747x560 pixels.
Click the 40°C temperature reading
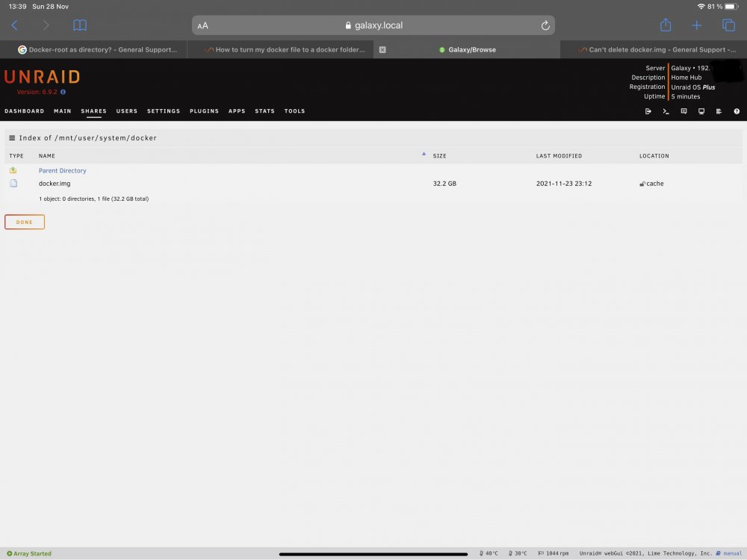point(489,553)
